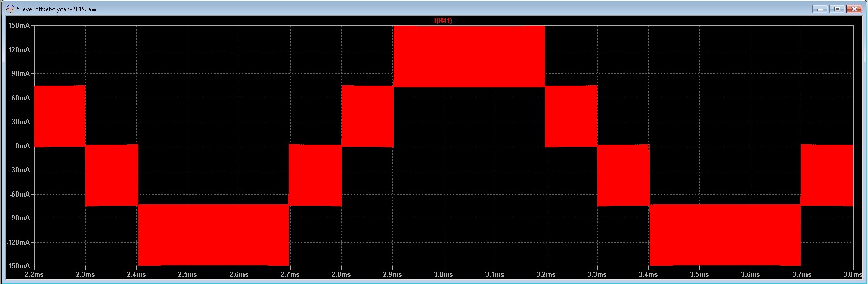
Task: Click the 3.2ms time axis label
Action: pos(546,275)
